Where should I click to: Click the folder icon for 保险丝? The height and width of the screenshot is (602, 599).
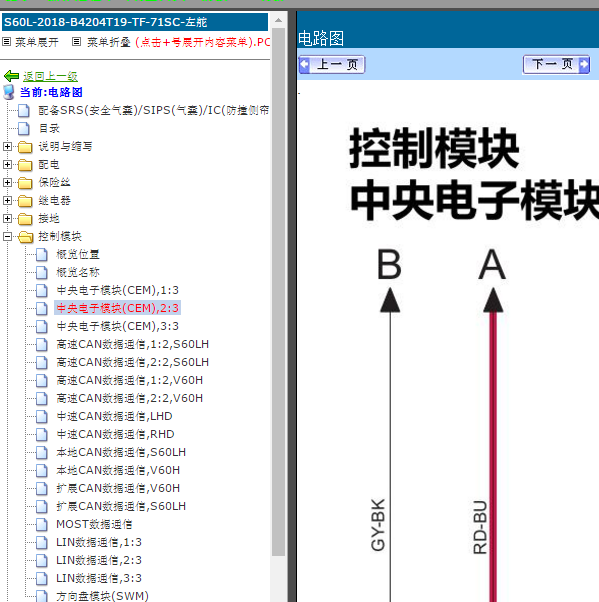tap(25, 183)
